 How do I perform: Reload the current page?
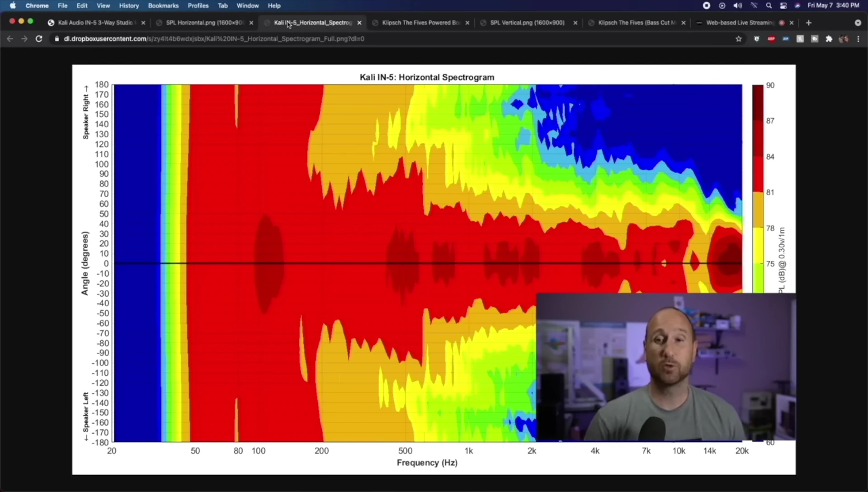pyautogui.click(x=39, y=39)
